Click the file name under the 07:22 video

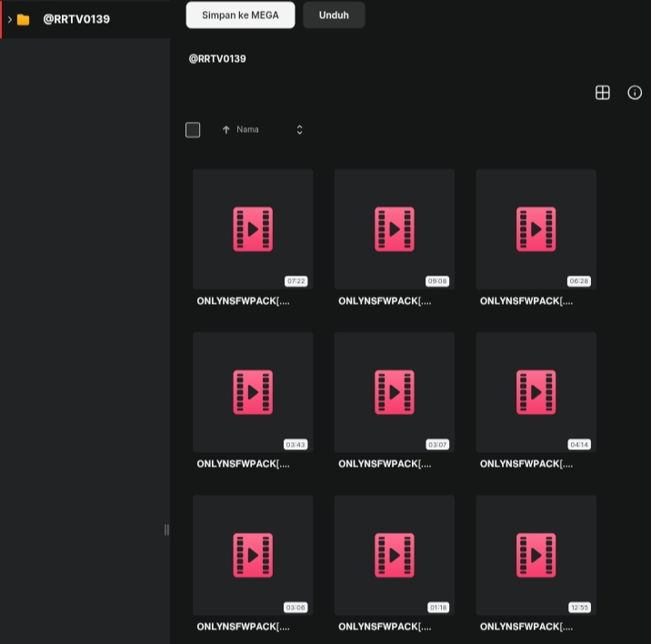click(244, 301)
